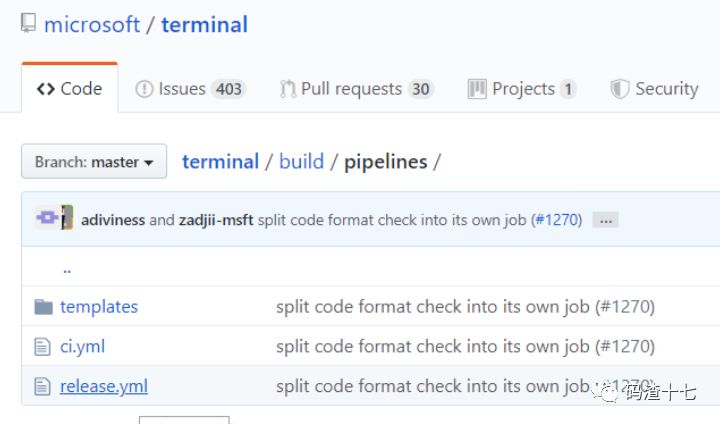Click the Projects count badge 1
Viewport: 720px width, 424px height.
568,89
